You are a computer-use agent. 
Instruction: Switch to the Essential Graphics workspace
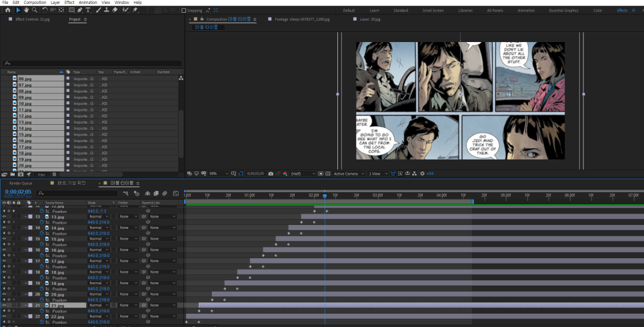pos(563,10)
